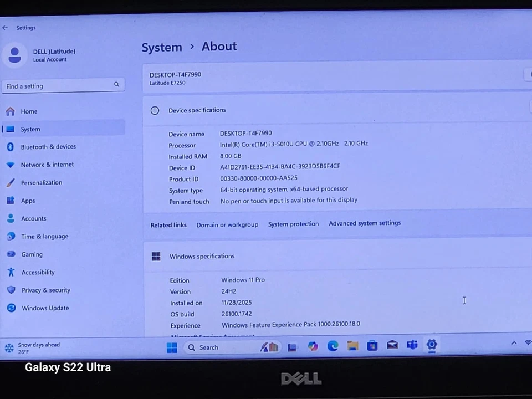532x399 pixels.
Task: Open the Personalization brush icon
Action: 11,182
